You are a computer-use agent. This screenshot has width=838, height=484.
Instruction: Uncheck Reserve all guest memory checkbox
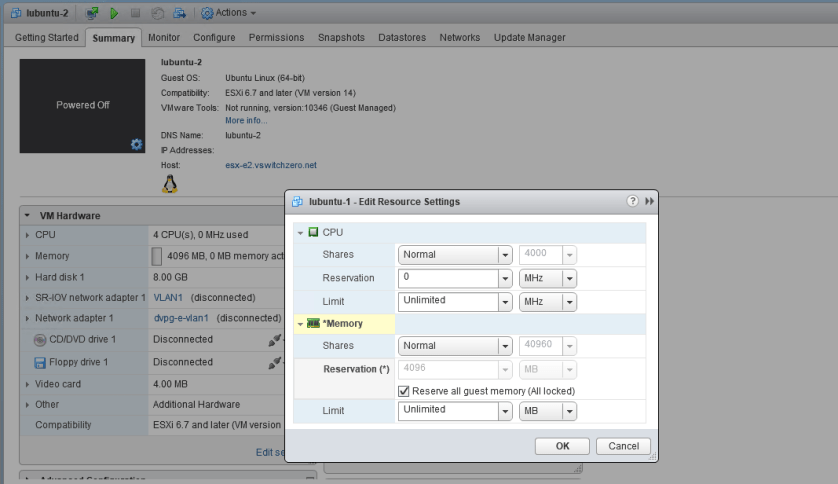404,391
